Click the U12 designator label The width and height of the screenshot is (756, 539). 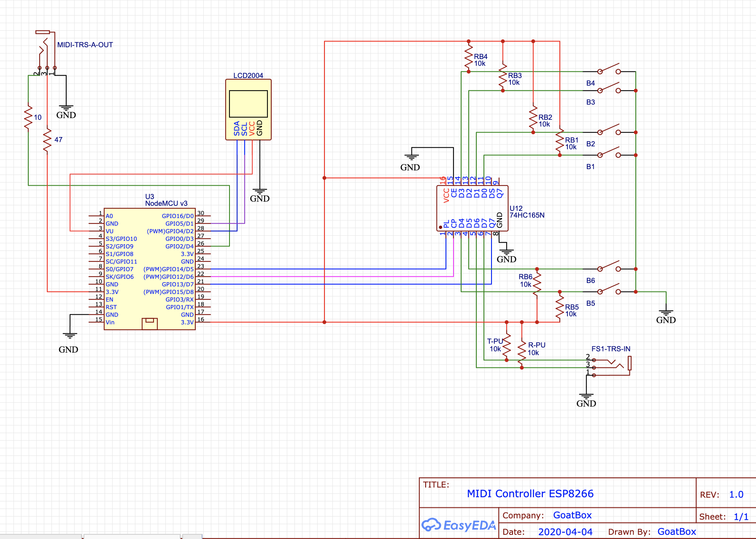516,208
